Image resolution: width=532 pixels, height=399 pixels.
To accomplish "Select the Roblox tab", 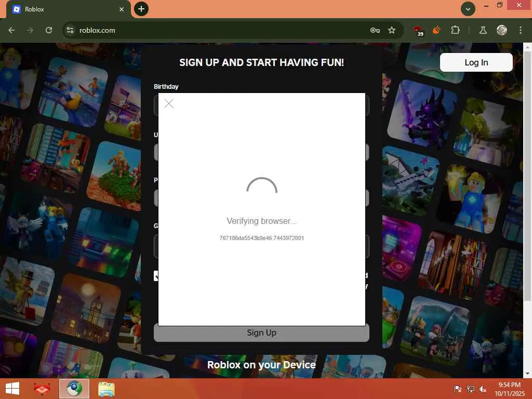I will (68, 9).
